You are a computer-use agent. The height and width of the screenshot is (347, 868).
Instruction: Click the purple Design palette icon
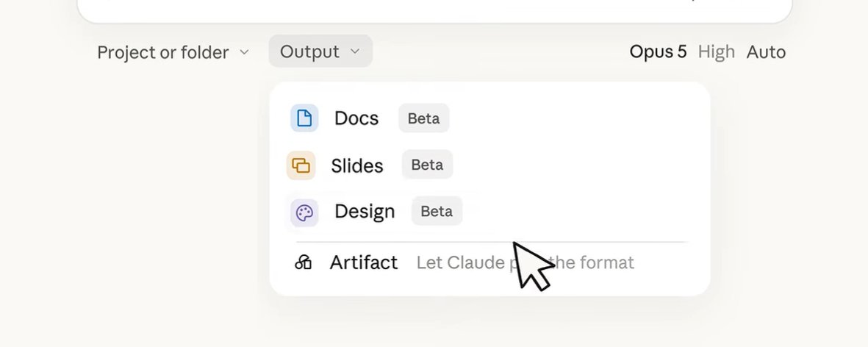(x=304, y=213)
